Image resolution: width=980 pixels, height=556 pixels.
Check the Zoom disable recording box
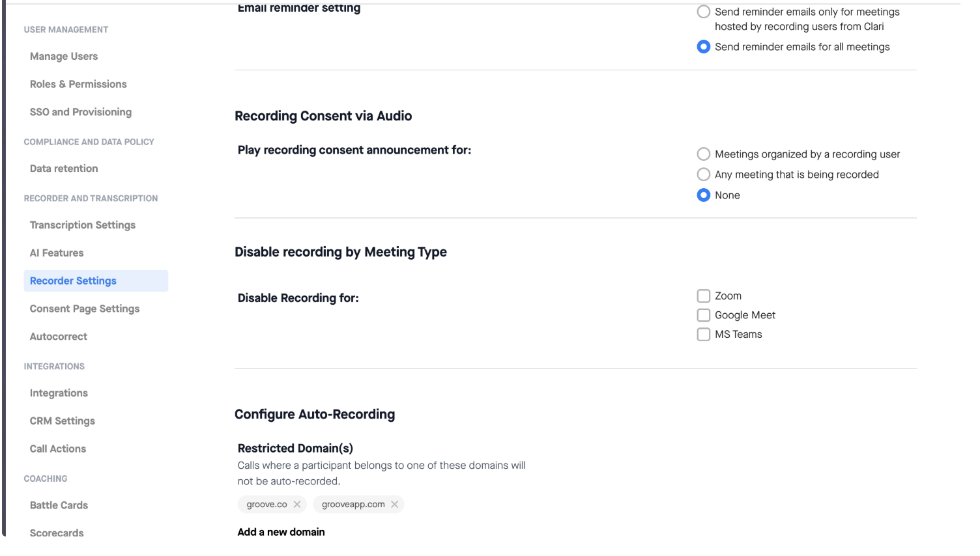point(703,296)
